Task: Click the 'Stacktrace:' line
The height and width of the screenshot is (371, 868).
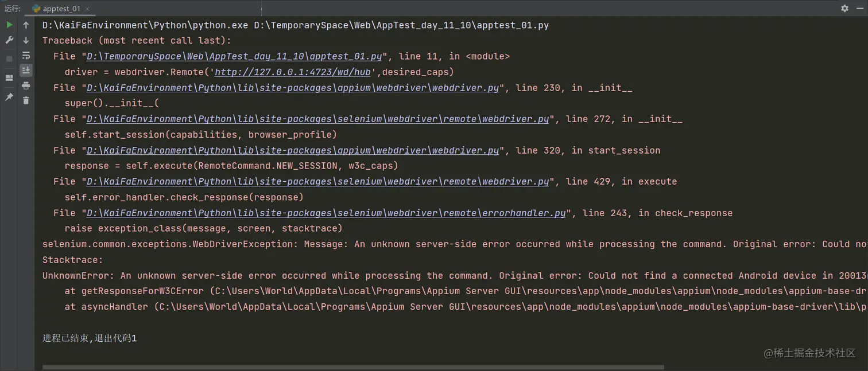Action: coord(73,260)
